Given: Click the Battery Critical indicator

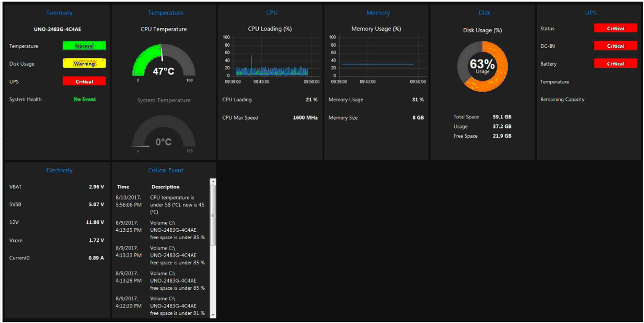Looking at the screenshot, I should [x=615, y=63].
